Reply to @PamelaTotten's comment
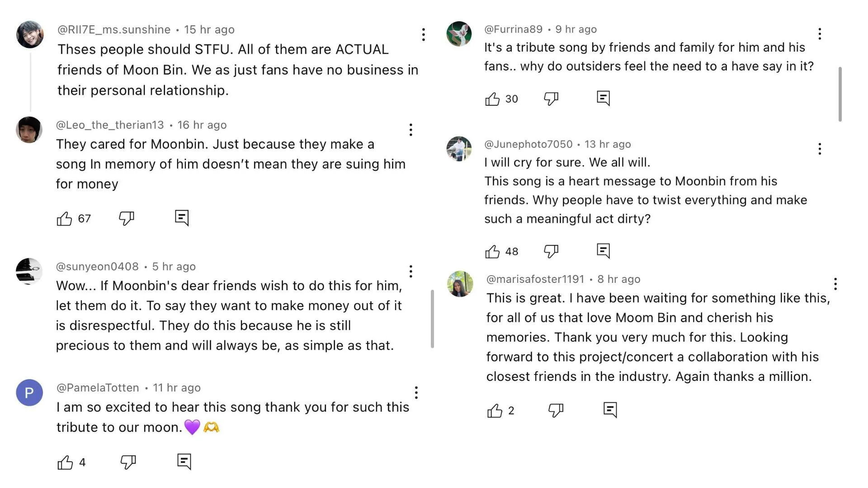The height and width of the screenshot is (488, 868). click(184, 461)
